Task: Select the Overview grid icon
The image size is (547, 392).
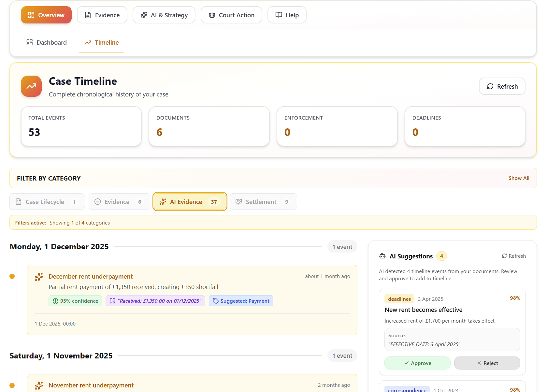Action: (x=31, y=15)
